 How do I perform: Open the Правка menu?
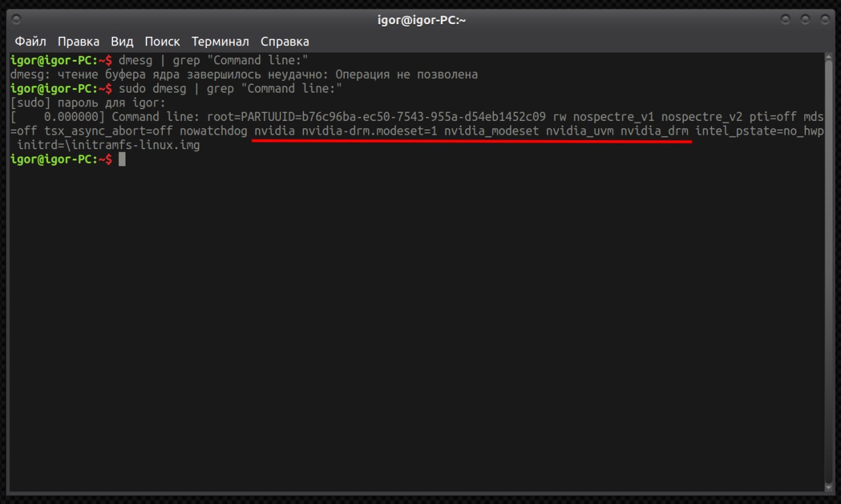(x=78, y=41)
